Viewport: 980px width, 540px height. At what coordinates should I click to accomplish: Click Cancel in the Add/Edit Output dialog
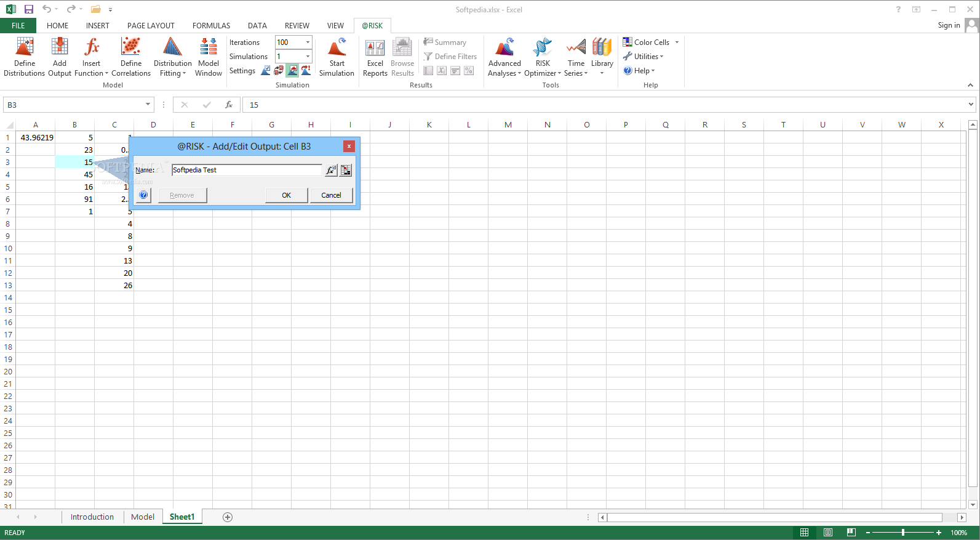pyautogui.click(x=331, y=195)
